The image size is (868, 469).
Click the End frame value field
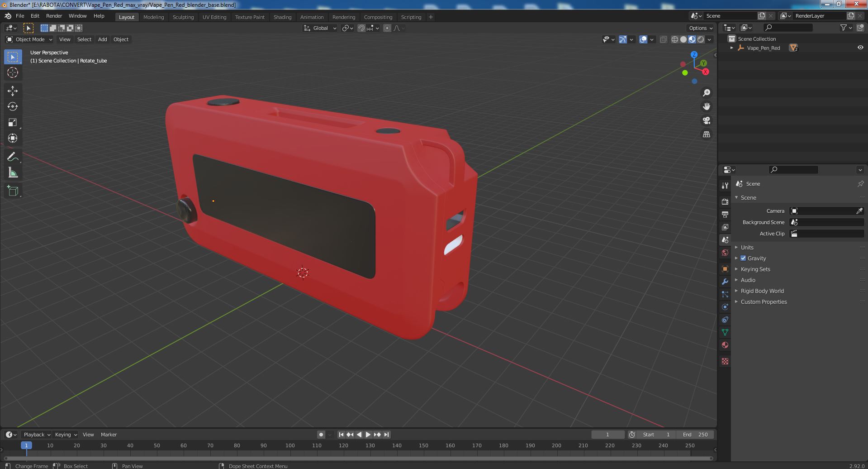(695, 435)
